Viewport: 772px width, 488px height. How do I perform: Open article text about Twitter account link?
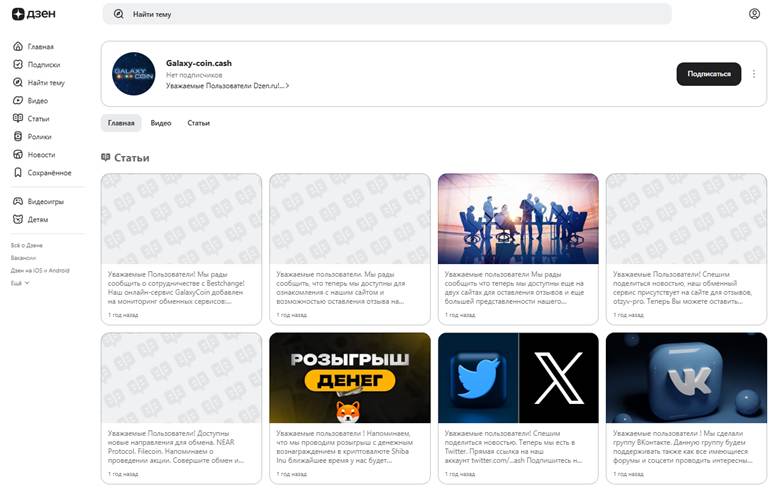(513, 447)
